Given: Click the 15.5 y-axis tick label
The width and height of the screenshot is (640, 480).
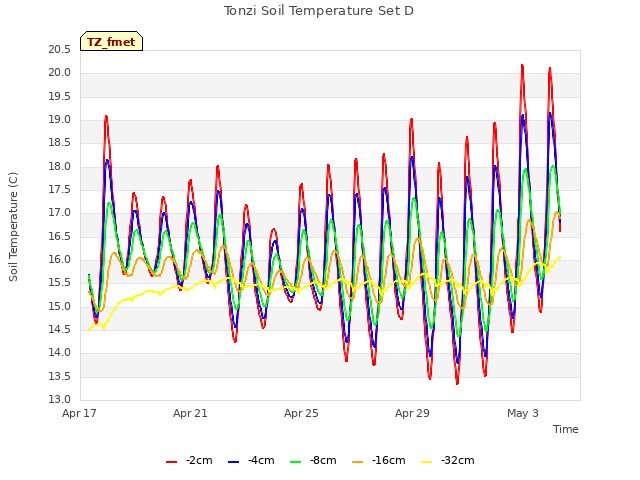Looking at the screenshot, I should pos(60,283).
